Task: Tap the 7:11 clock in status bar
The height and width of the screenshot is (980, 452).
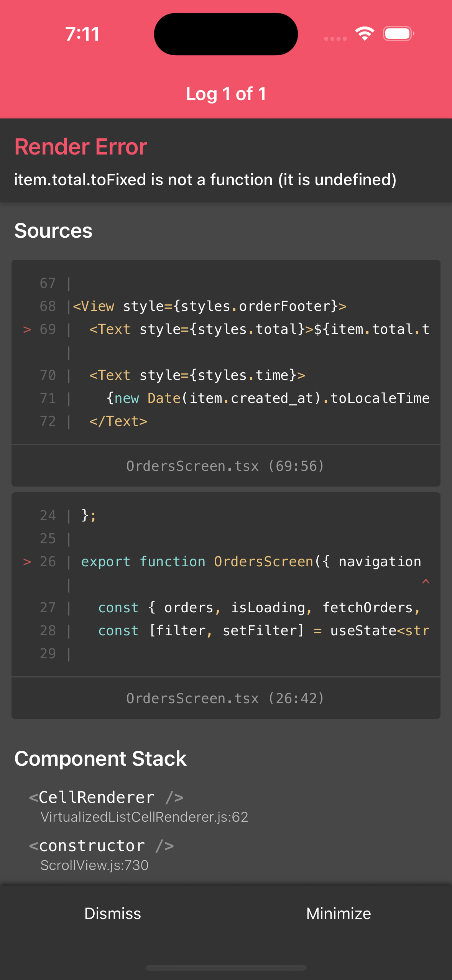Action: (x=82, y=34)
